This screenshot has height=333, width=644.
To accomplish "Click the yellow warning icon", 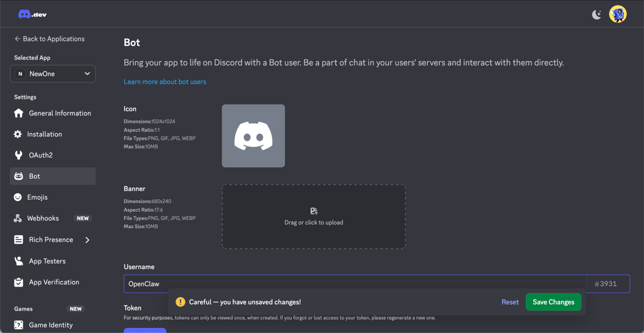I will coord(180,302).
